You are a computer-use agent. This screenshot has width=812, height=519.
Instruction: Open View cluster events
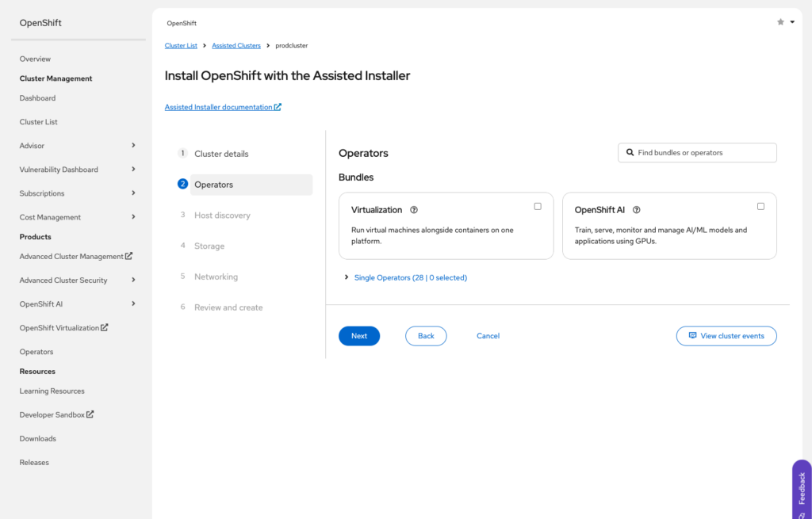coord(726,336)
